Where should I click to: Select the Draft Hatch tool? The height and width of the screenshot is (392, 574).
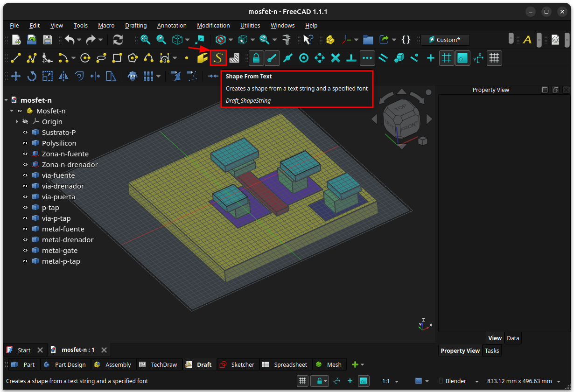point(234,58)
